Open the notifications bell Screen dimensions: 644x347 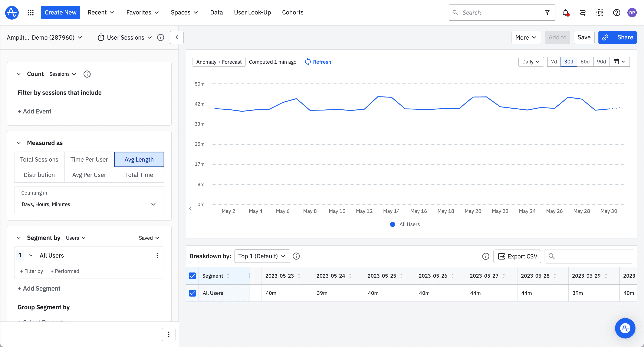[x=565, y=13]
